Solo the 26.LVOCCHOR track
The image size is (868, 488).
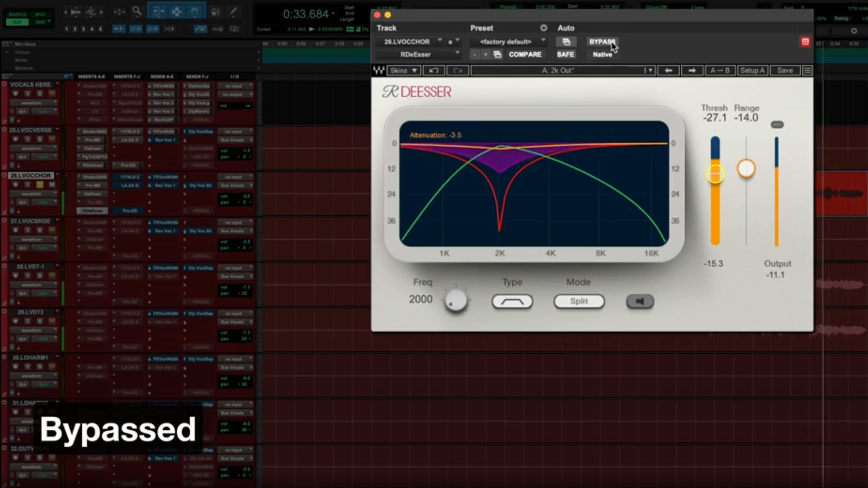(40, 185)
